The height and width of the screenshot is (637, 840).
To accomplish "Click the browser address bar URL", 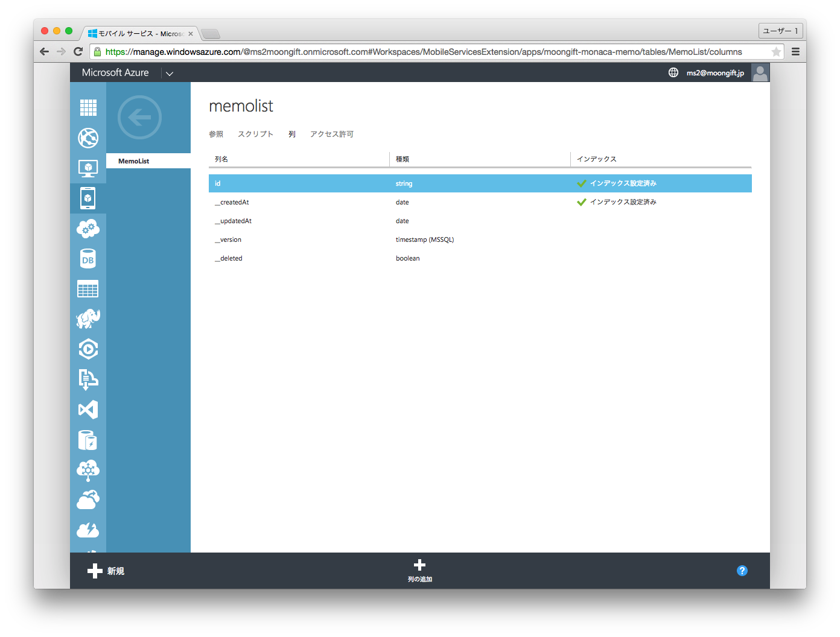I will [422, 52].
